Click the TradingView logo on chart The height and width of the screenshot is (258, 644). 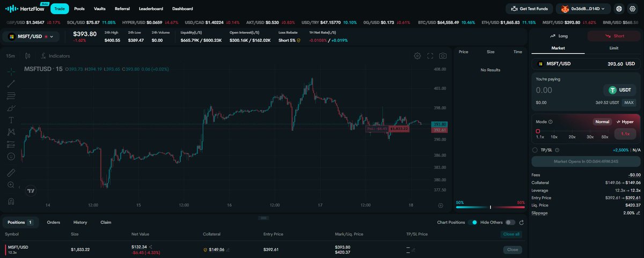(x=31, y=190)
